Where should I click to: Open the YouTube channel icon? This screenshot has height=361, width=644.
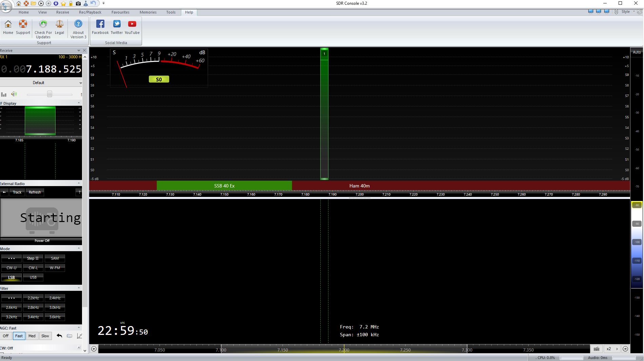[132, 24]
